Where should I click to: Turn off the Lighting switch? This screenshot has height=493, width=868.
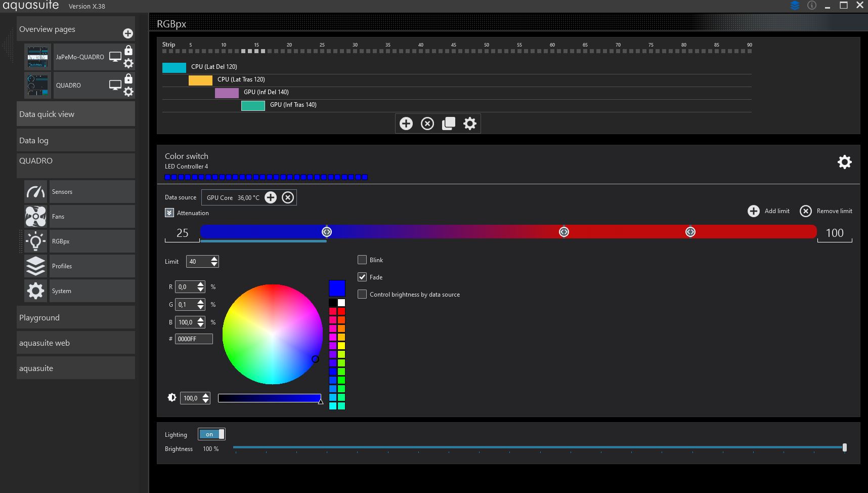[211, 434]
